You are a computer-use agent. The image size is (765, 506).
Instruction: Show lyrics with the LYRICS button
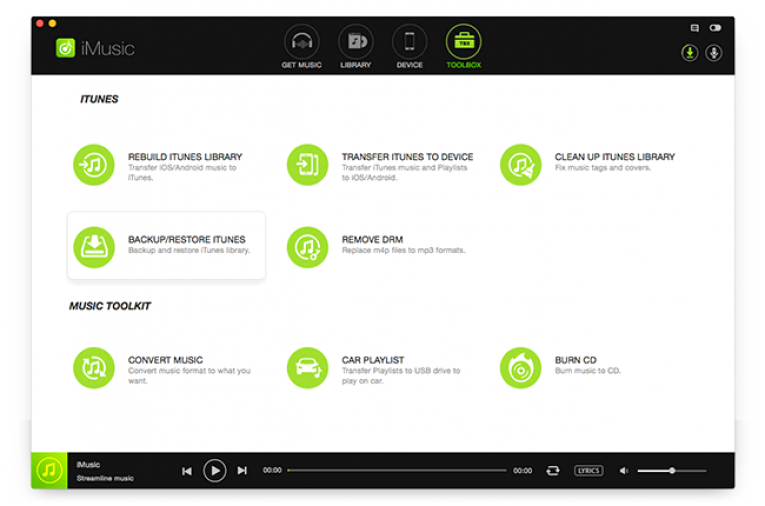[x=588, y=470]
